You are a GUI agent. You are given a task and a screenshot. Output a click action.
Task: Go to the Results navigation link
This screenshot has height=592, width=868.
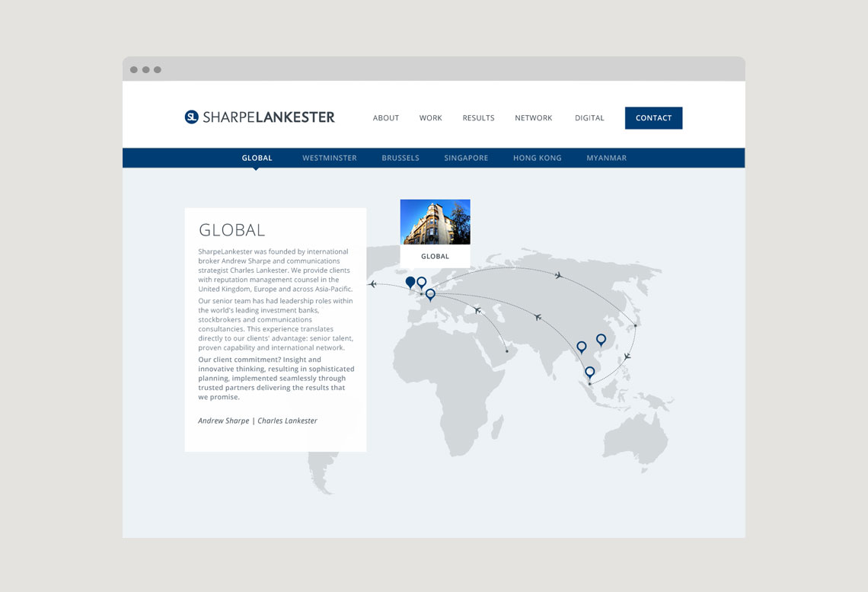click(478, 118)
